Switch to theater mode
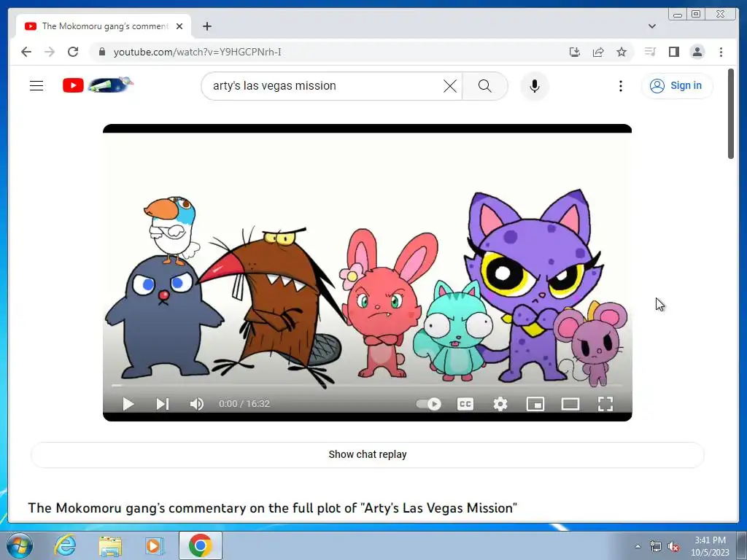The image size is (747, 560). [x=570, y=404]
